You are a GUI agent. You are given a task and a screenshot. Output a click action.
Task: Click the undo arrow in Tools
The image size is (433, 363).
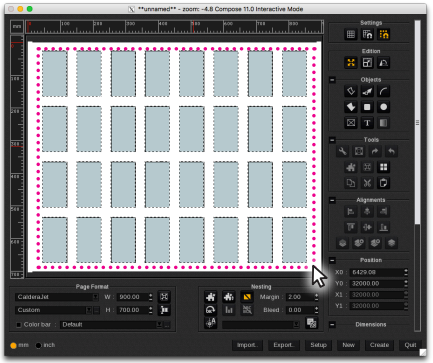(391, 151)
